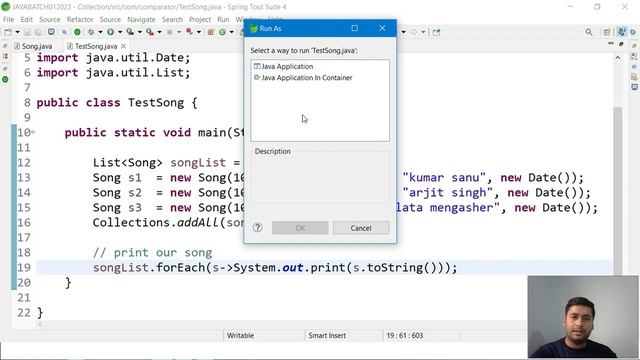
Task: Click the Forward navigation arrow icon
Action: point(413,32)
